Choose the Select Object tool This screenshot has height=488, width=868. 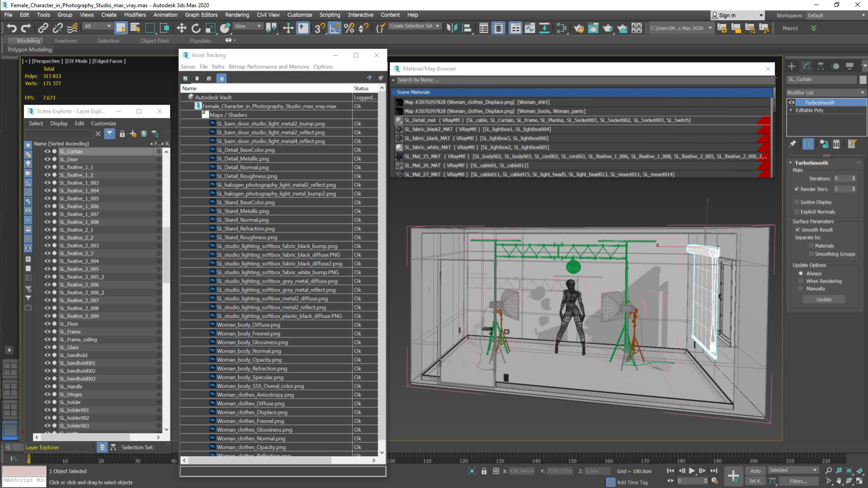[121, 28]
